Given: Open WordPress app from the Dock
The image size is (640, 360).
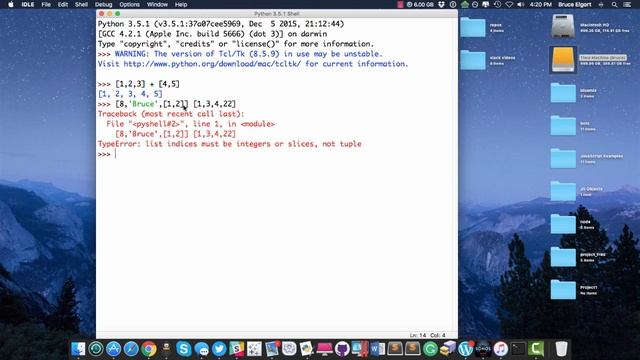Looking at the screenshot, I should point(465,349).
